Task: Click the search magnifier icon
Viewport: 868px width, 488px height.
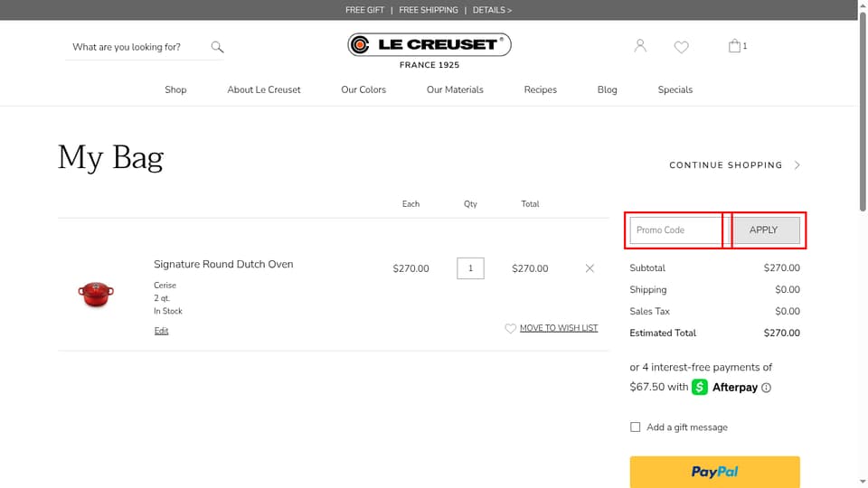Action: (217, 47)
